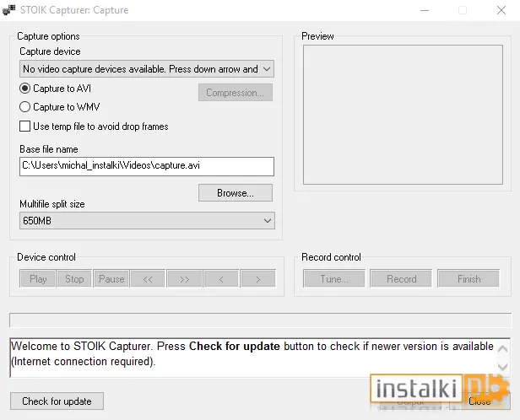
Task: Click the video Preview area
Action: 403,115
